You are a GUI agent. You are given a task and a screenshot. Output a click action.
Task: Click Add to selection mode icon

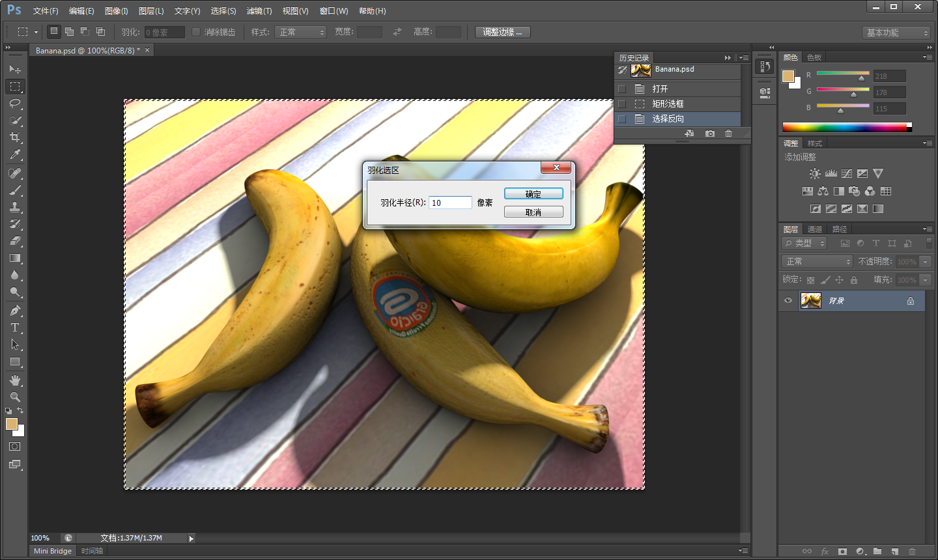click(x=69, y=31)
